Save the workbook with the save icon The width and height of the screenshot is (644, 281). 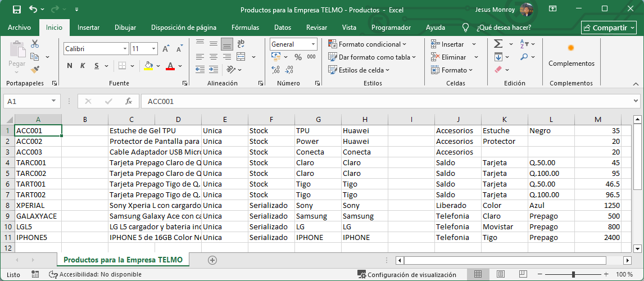pos(17,9)
